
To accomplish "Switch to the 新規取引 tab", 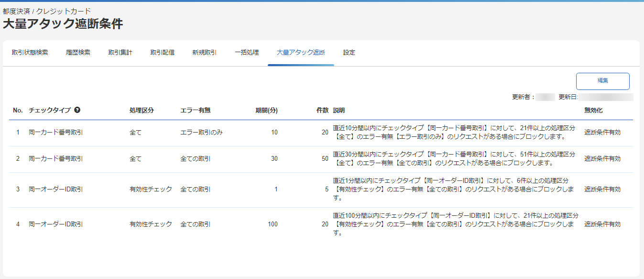I will (x=204, y=53).
